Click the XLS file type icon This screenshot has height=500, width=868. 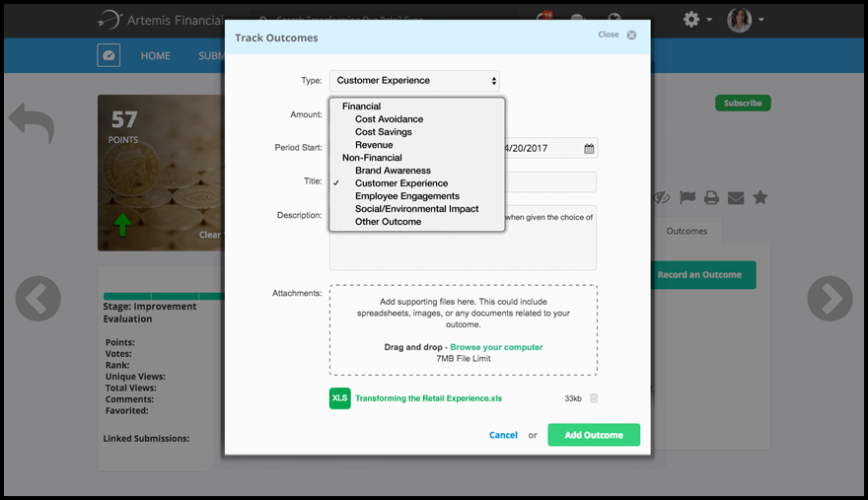340,398
